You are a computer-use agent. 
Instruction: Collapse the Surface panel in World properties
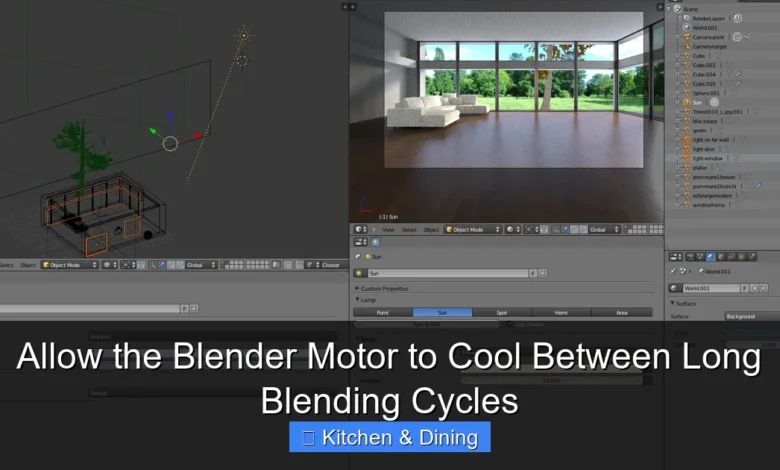tap(682, 303)
